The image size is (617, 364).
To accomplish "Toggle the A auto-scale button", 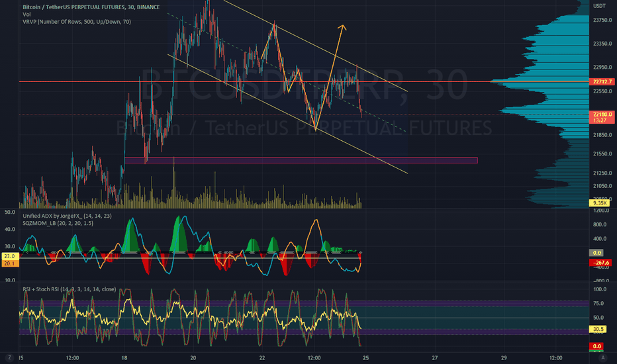I will pyautogui.click(x=602, y=357).
